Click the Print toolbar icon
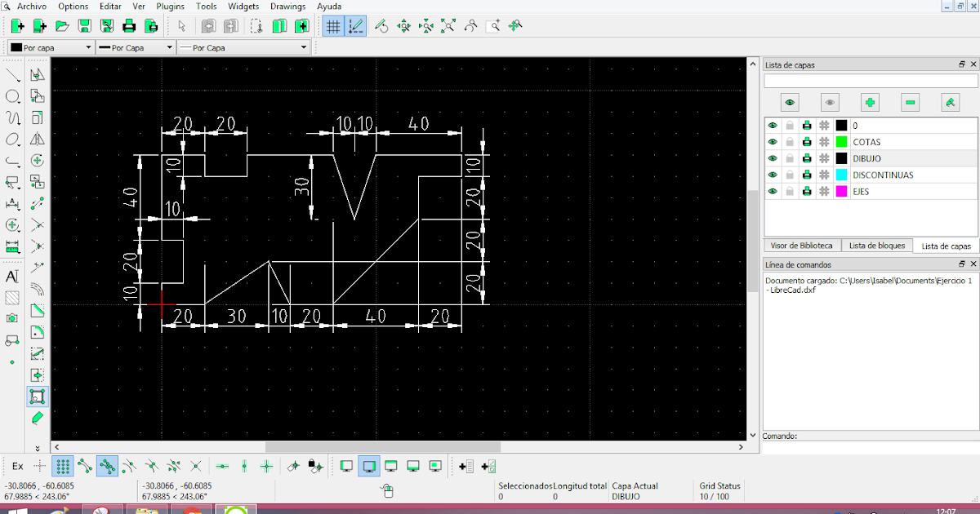This screenshot has width=980, height=514. 129,25
